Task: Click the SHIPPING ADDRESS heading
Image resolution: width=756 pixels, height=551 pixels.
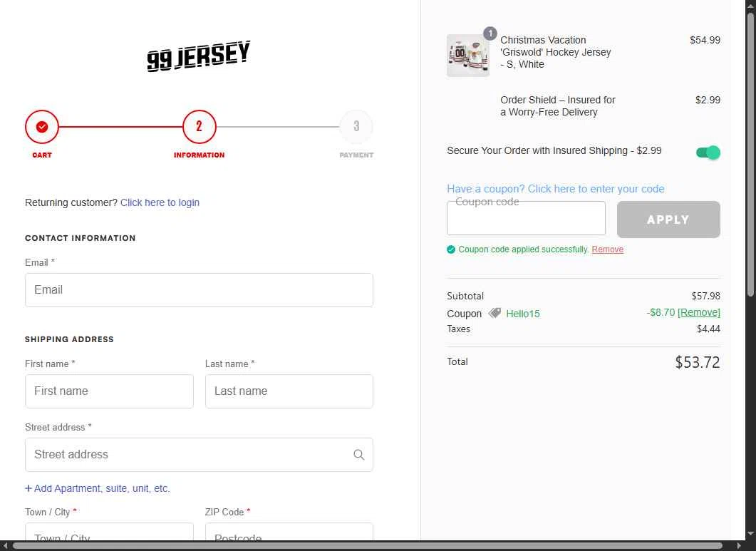Action: pyautogui.click(x=69, y=340)
